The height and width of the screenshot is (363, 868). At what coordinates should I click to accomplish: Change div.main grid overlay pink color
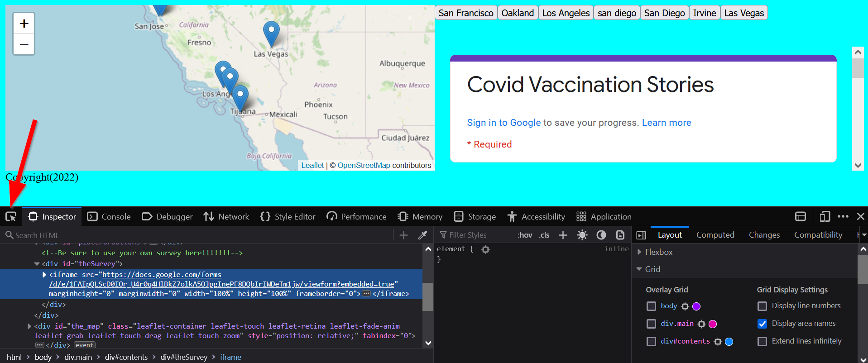713,324
